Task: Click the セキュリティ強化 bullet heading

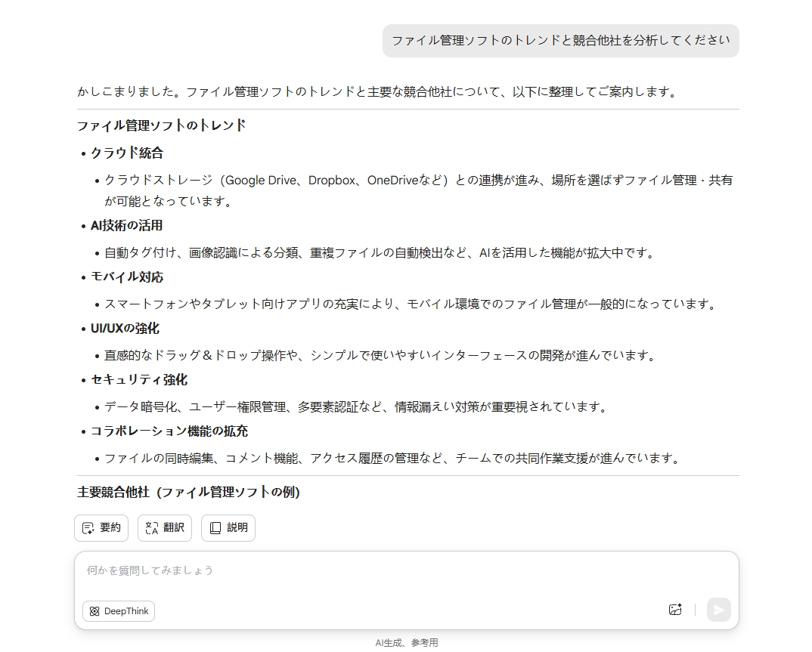Action: (x=139, y=380)
